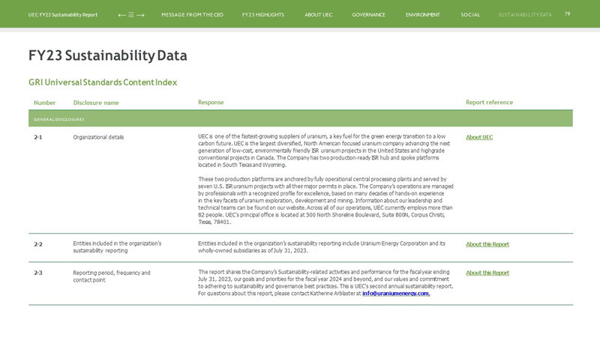Navigate to the Environment section

pyautogui.click(x=422, y=15)
